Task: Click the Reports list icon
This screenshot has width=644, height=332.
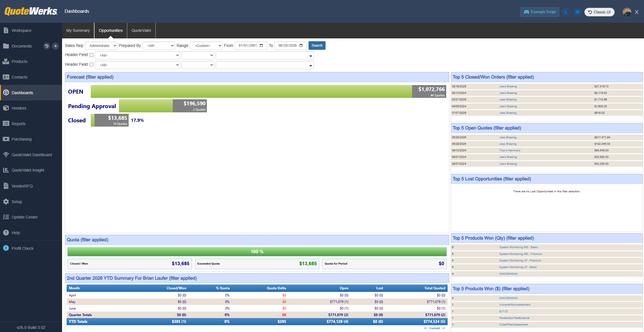Action: (x=6, y=123)
